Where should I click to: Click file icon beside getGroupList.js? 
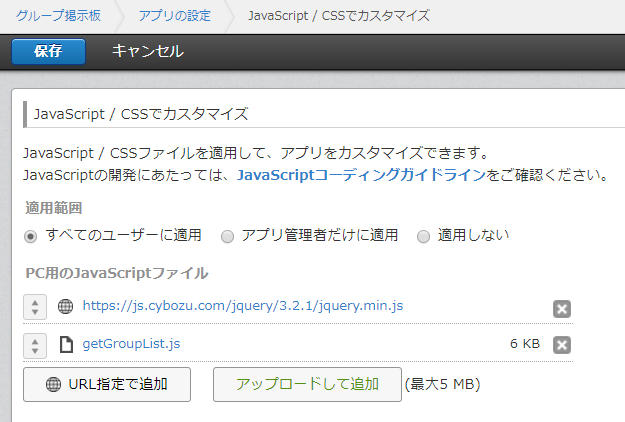tap(66, 345)
